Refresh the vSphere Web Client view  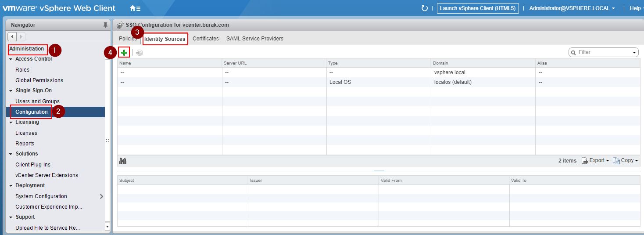[x=424, y=8]
